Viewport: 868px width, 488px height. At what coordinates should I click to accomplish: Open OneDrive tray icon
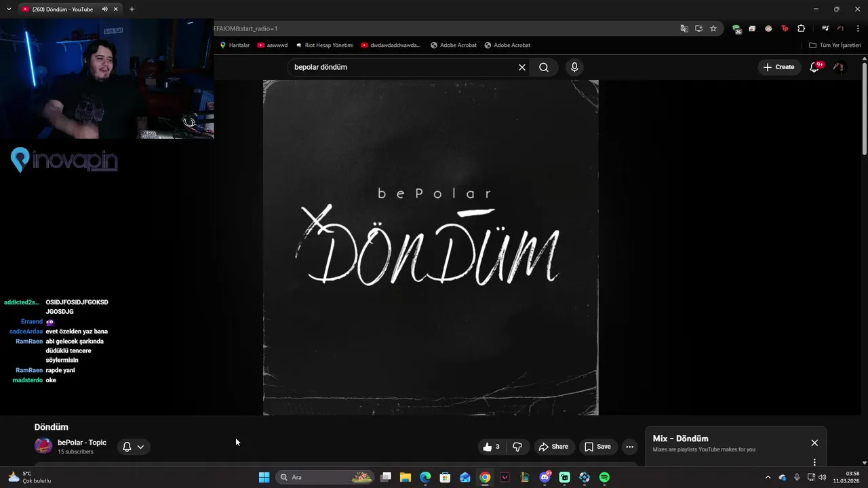(x=783, y=477)
